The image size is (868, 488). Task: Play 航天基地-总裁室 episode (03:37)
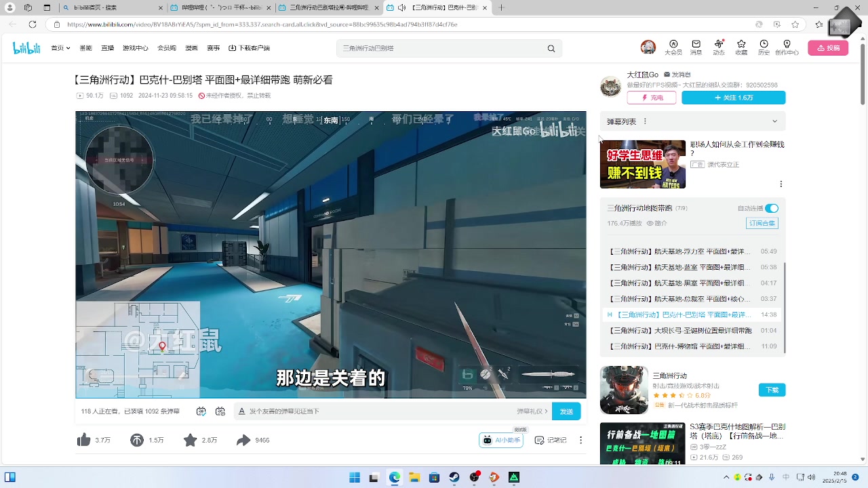coord(692,299)
